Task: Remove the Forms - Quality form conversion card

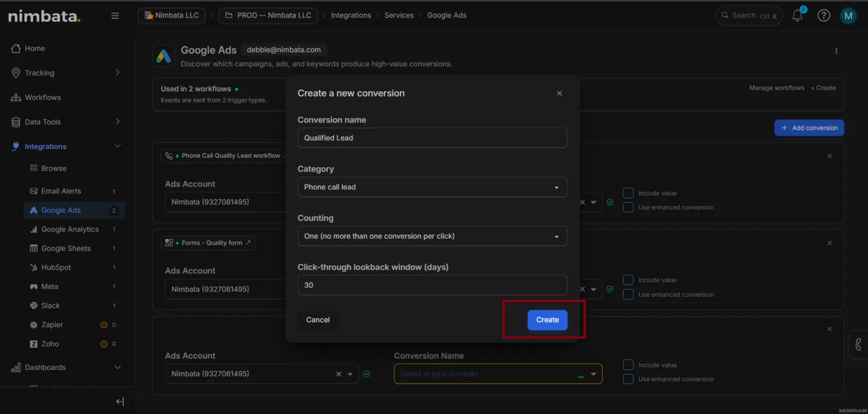Action: pyautogui.click(x=829, y=243)
